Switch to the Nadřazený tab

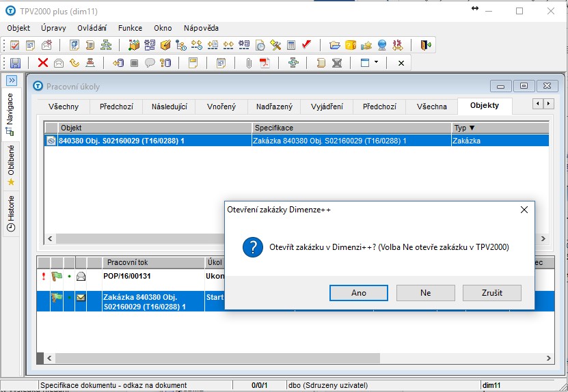pos(274,107)
